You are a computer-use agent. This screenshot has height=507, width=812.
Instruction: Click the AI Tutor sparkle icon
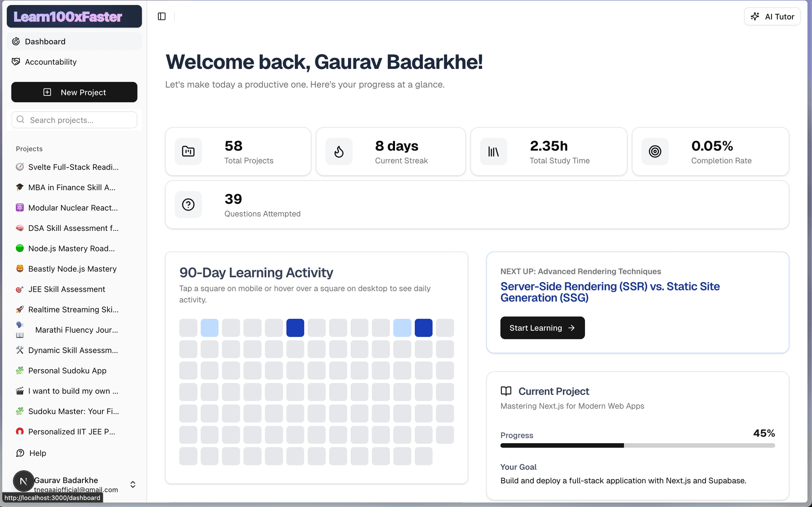[755, 16]
